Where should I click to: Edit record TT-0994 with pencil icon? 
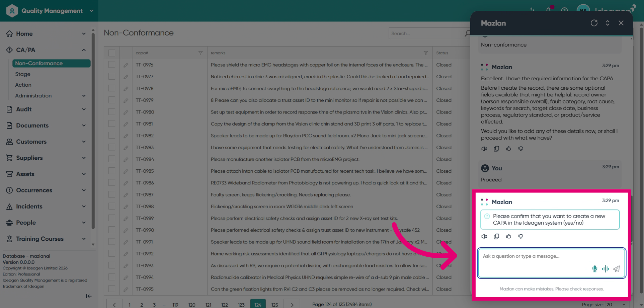tap(126, 277)
